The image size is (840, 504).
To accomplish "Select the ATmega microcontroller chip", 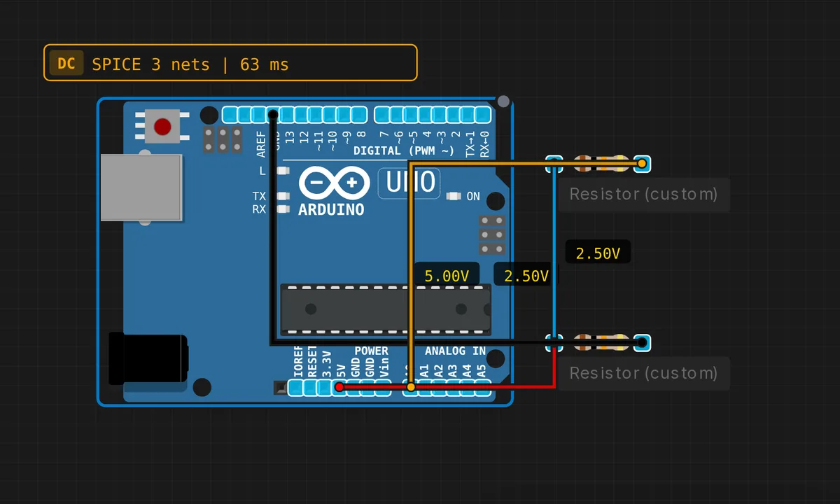I will [386, 309].
